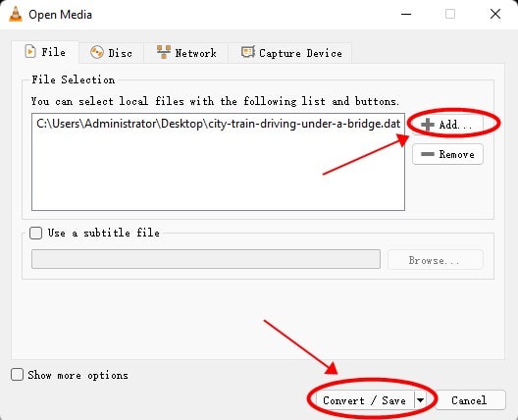Enable the Use a subtitle file checkbox
Image resolution: width=518 pixels, height=420 pixels.
pyautogui.click(x=35, y=233)
